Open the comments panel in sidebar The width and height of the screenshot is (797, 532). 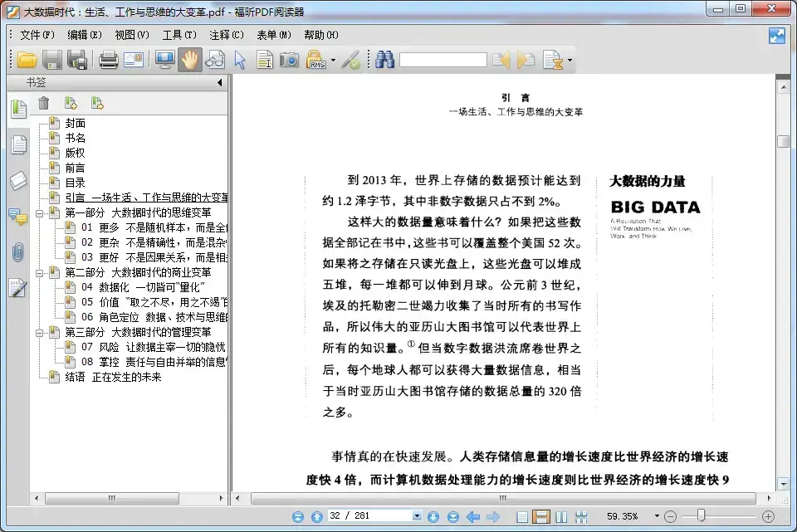(18, 217)
